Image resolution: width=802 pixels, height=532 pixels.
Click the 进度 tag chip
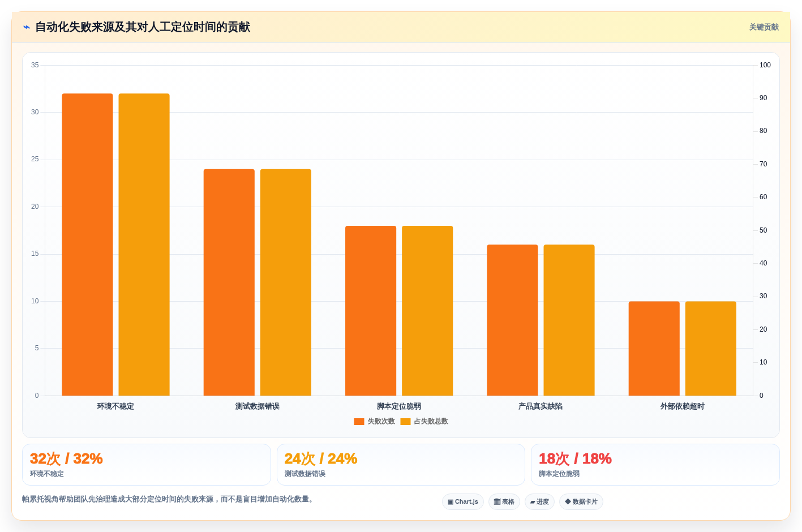point(539,502)
